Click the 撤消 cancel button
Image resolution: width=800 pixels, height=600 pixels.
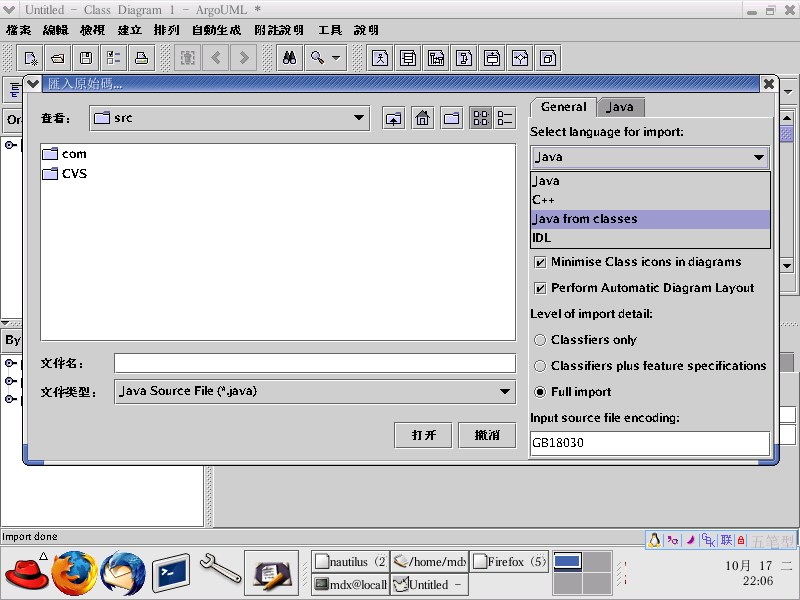click(x=487, y=435)
